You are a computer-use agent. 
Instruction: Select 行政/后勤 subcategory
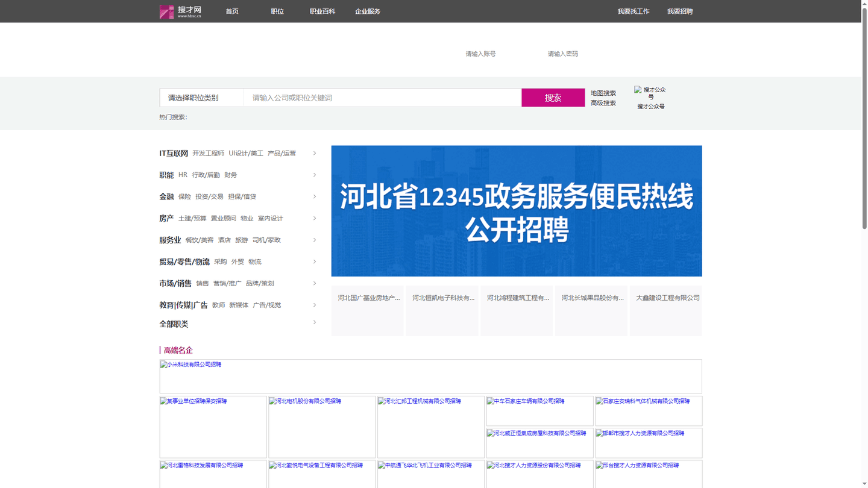pyautogui.click(x=206, y=175)
